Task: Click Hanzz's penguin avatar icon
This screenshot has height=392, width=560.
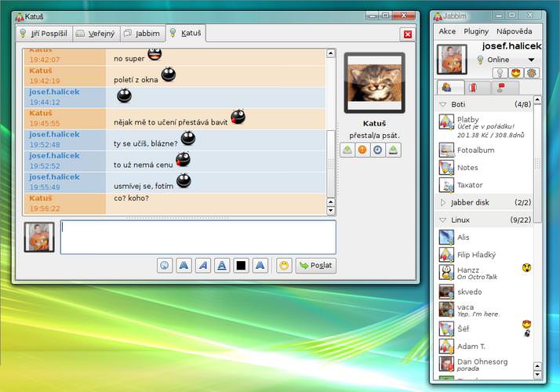Action: [446, 273]
